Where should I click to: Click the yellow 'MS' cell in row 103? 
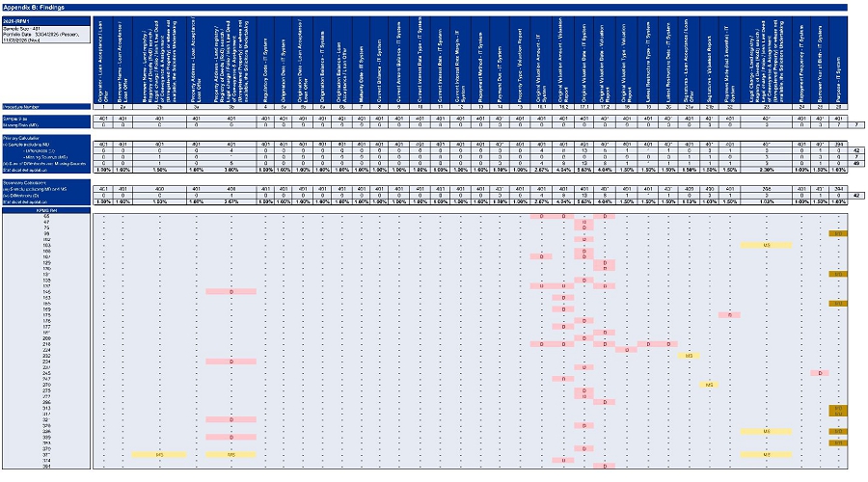coord(766,245)
